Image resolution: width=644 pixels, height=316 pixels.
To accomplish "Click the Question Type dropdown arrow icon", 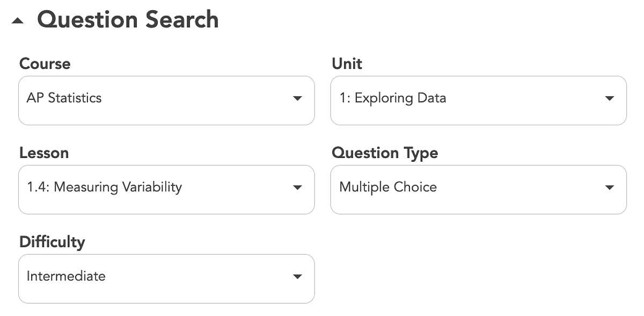I will pyautogui.click(x=609, y=188).
